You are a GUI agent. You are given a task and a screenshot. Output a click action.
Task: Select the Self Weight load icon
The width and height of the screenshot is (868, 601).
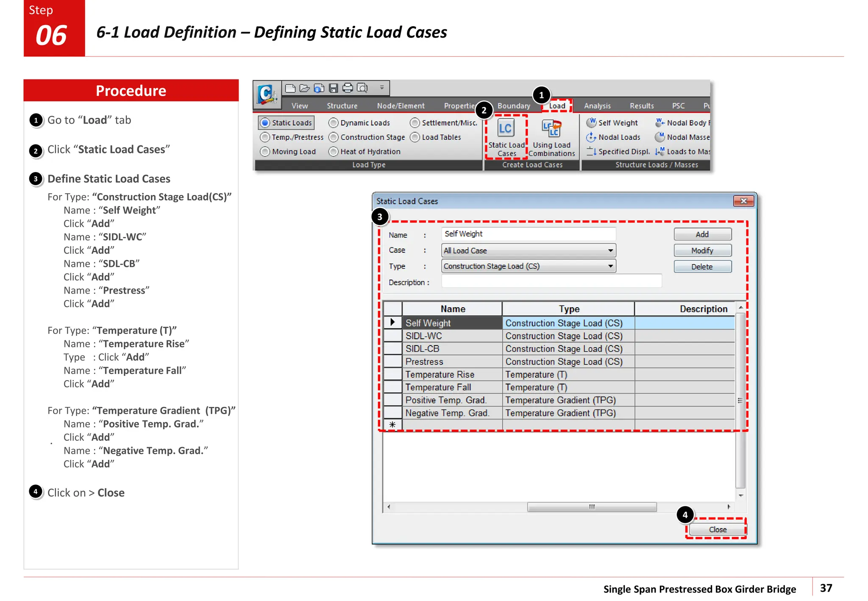coord(591,123)
